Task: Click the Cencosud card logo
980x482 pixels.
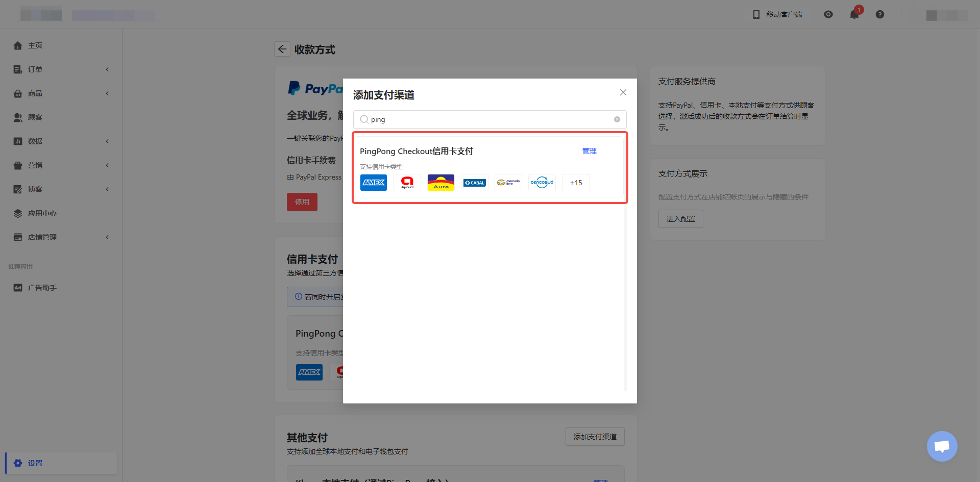Action: click(x=542, y=183)
